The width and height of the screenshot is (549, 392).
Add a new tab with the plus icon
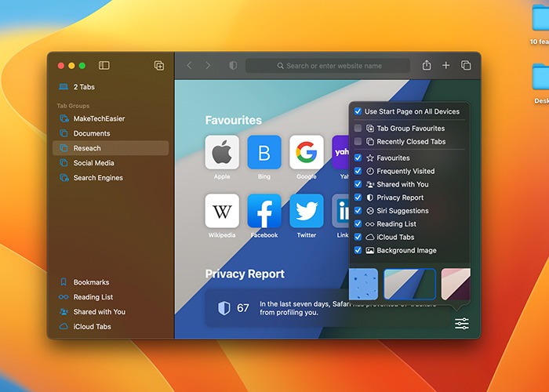pyautogui.click(x=445, y=65)
